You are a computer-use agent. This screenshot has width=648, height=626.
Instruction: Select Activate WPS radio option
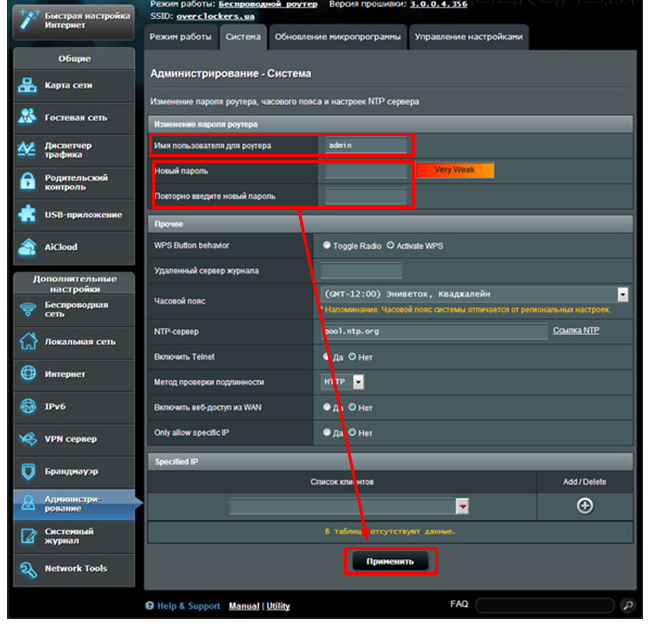[x=390, y=245]
